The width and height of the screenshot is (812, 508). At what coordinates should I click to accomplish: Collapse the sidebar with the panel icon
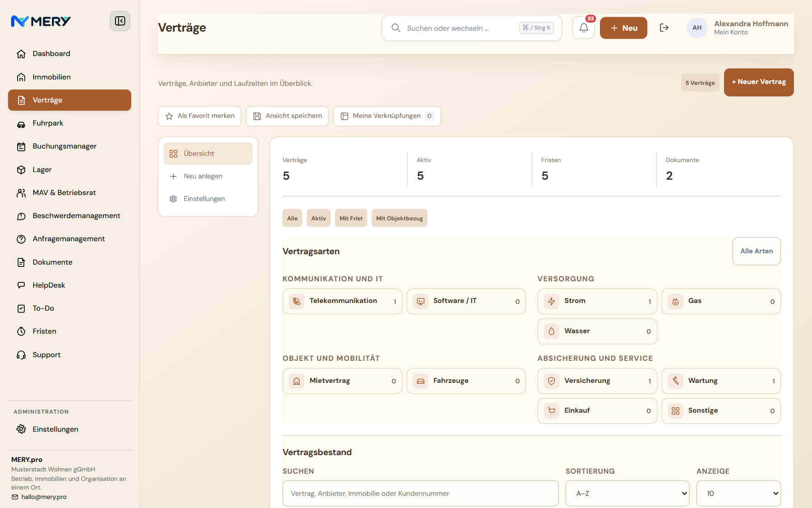click(120, 21)
